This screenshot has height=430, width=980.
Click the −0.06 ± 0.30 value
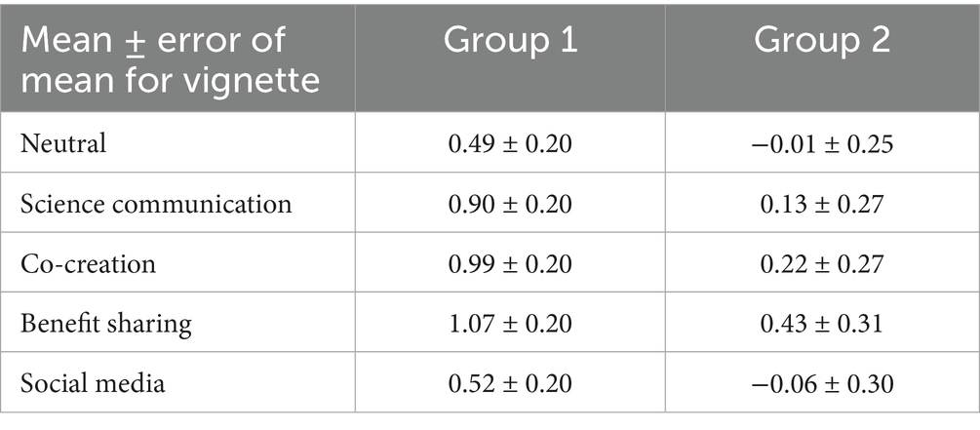(821, 382)
